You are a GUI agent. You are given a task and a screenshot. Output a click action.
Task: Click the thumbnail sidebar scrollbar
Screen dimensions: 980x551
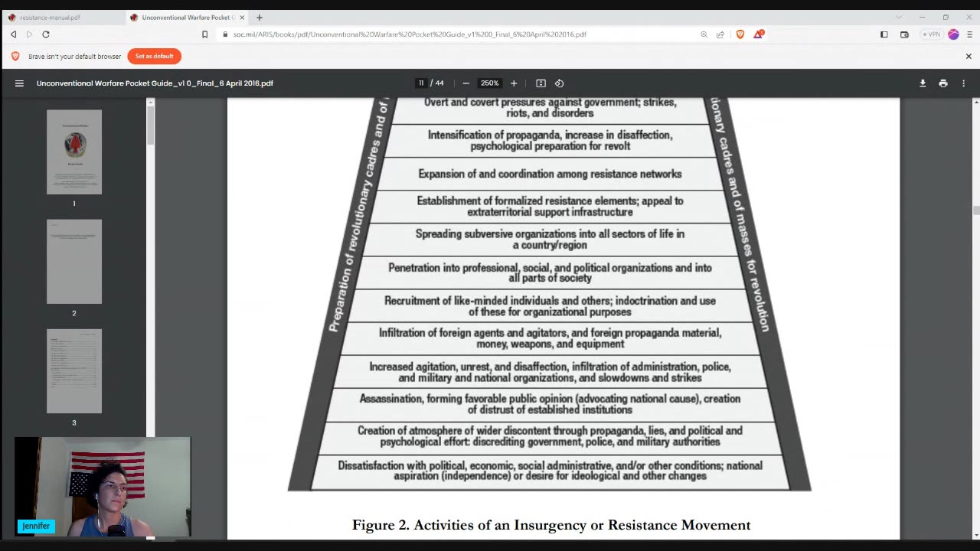(x=151, y=126)
